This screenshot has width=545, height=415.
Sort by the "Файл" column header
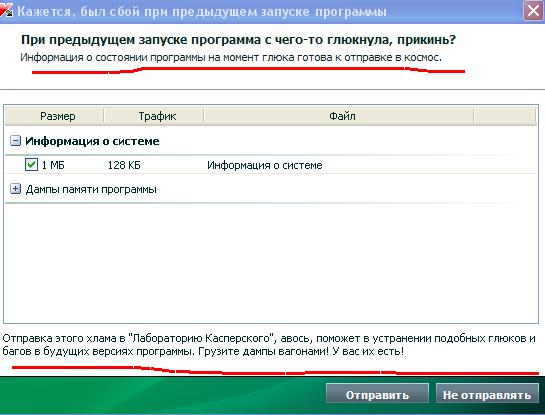click(x=339, y=116)
